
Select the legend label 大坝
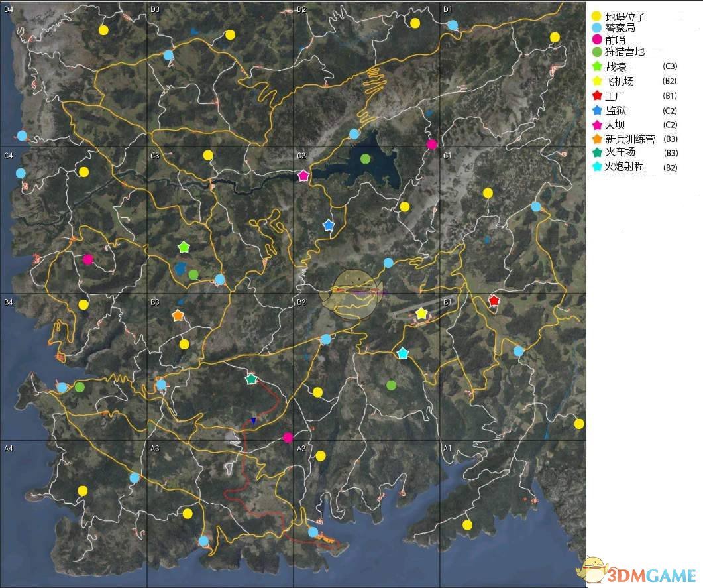tap(615, 124)
